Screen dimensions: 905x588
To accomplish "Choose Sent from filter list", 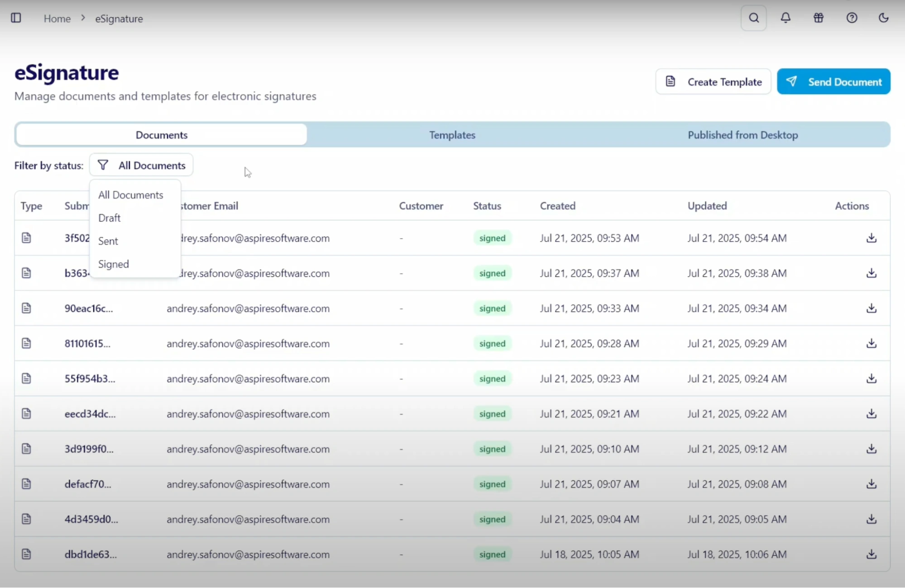I will 108,241.
